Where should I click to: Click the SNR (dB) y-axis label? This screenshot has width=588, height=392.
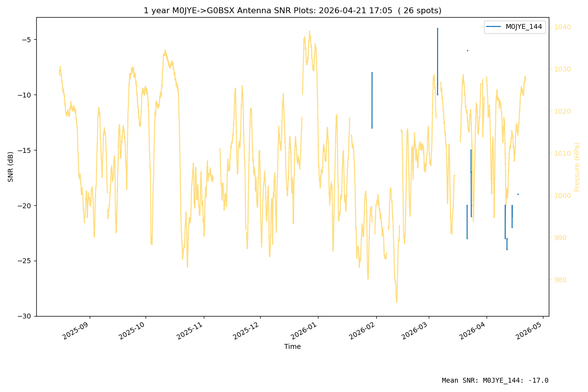(x=11, y=167)
